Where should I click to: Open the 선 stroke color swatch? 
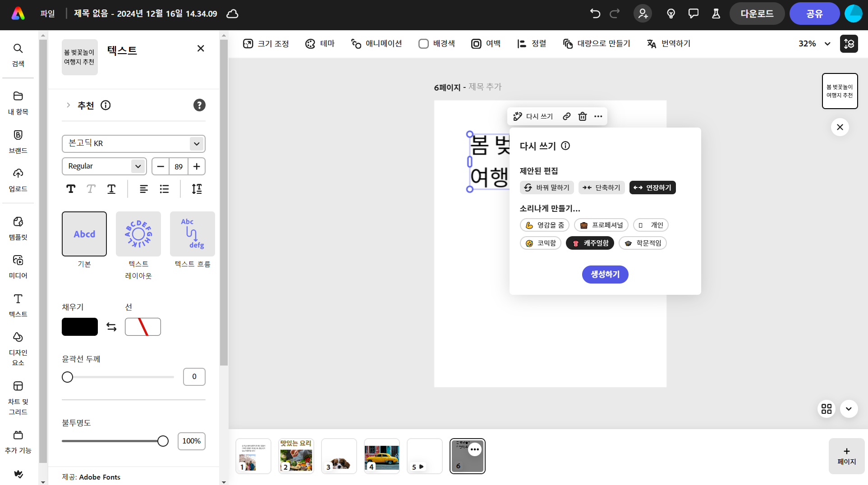tap(143, 327)
